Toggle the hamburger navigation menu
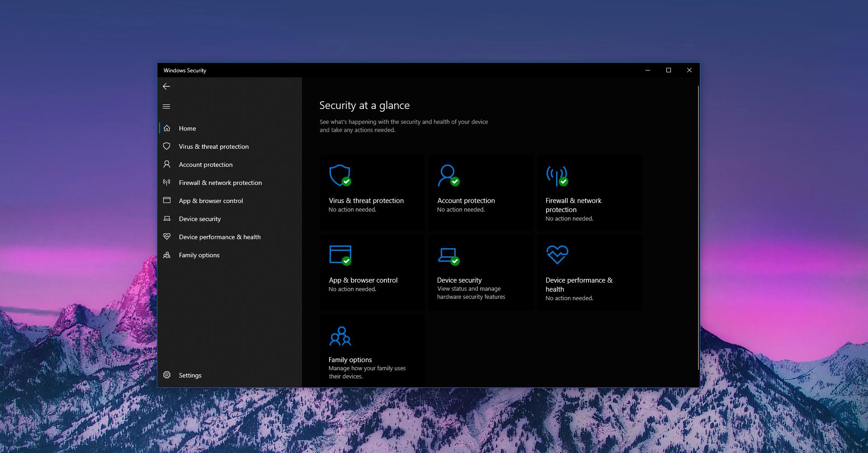868x453 pixels. (x=166, y=107)
